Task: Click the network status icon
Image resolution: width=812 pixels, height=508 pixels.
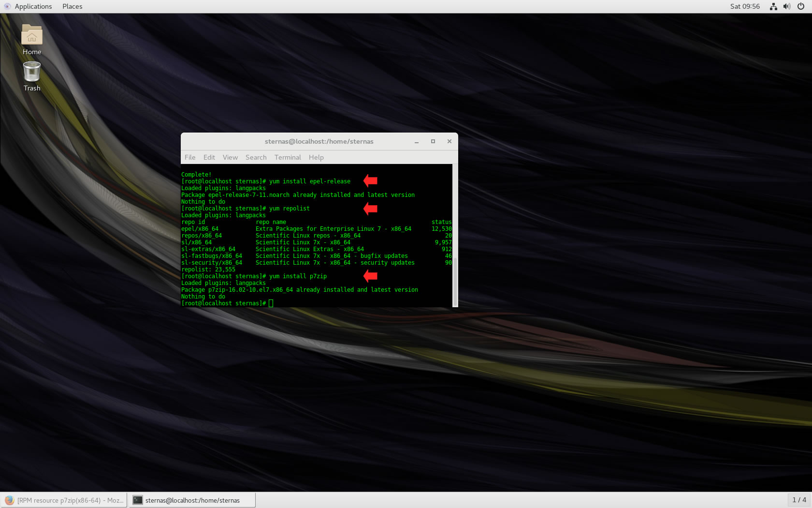Action: pos(773,6)
